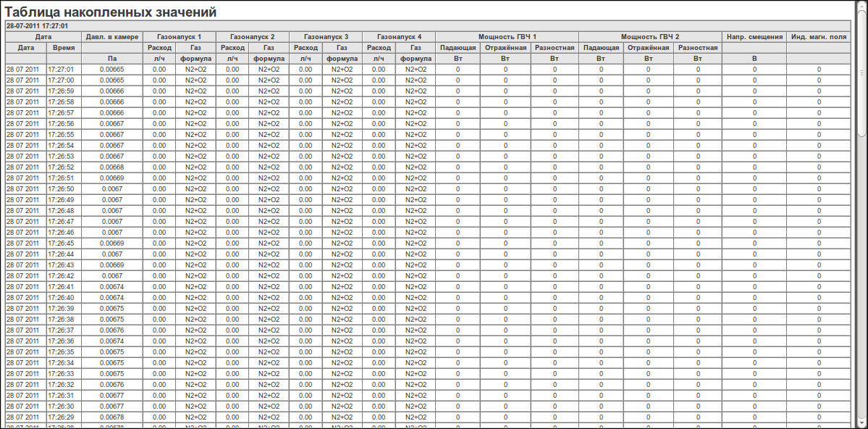Select the 'Газонапуск 3' header cell

[326, 36]
